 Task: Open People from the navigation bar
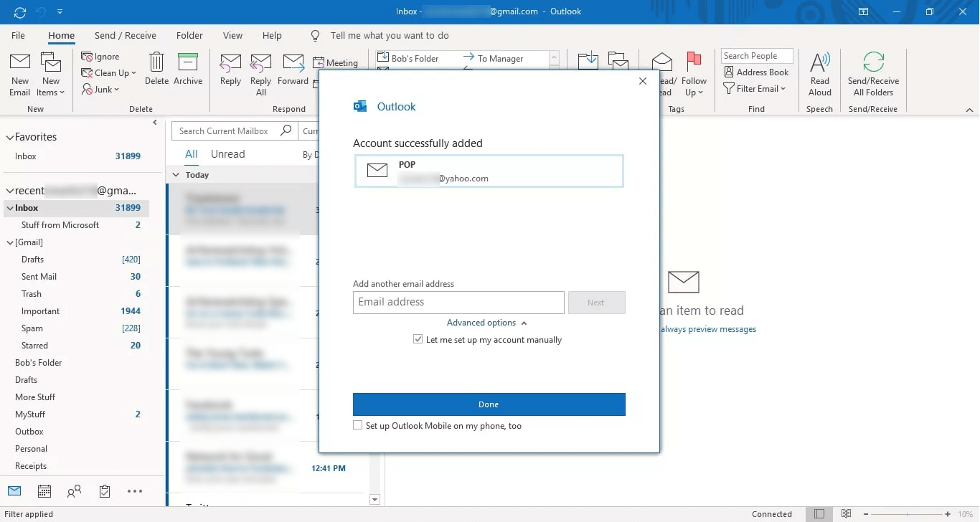[x=74, y=491]
